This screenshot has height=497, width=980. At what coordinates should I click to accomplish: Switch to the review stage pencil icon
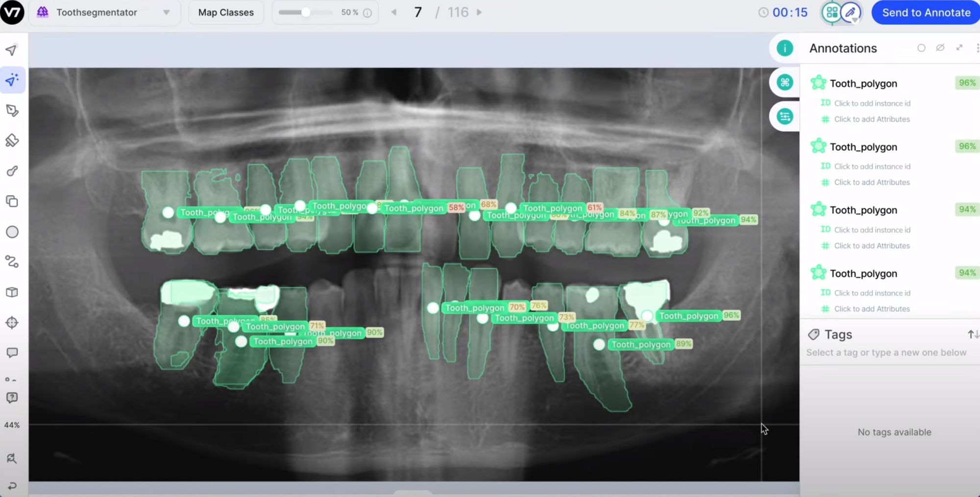pos(851,12)
